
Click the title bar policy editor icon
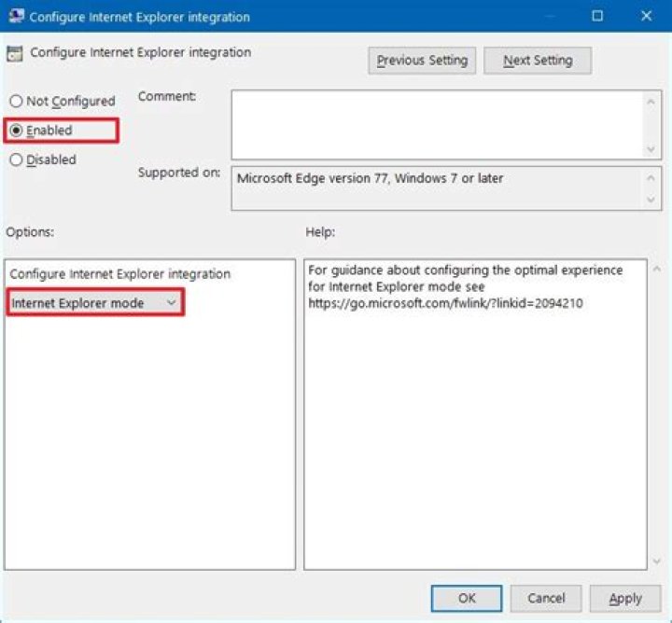tap(16, 16)
